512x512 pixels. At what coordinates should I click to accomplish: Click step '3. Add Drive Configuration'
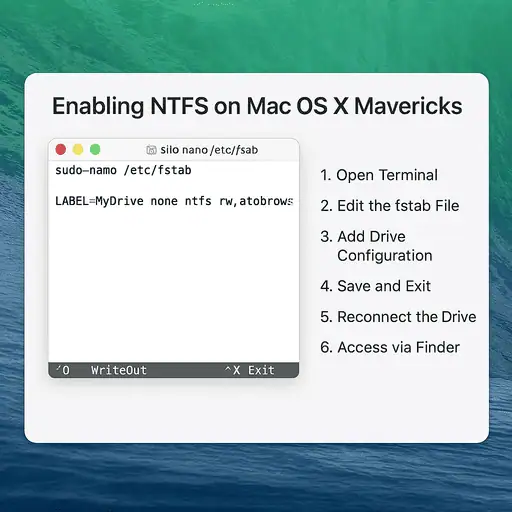[376, 246]
